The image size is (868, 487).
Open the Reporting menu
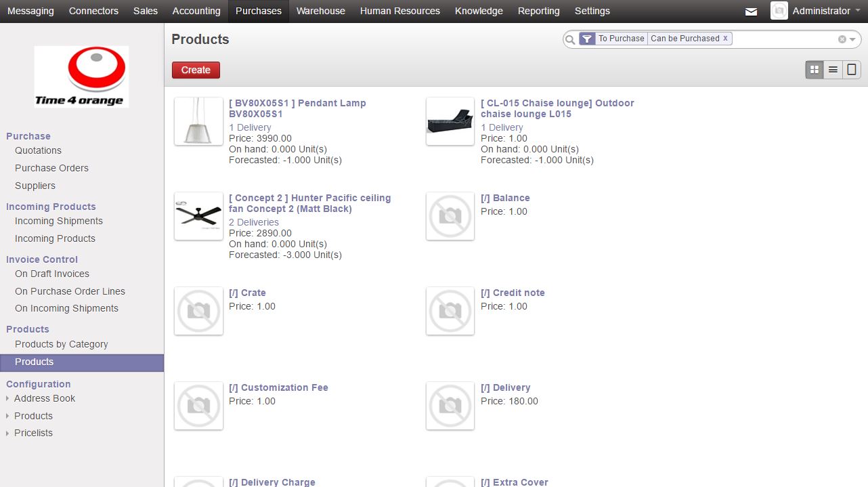[539, 11]
